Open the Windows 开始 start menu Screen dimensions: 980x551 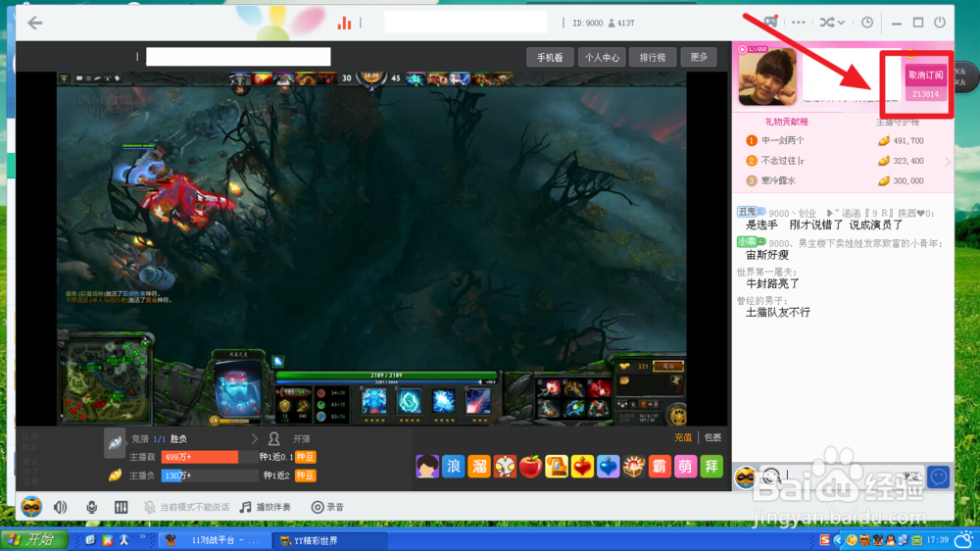tap(33, 540)
